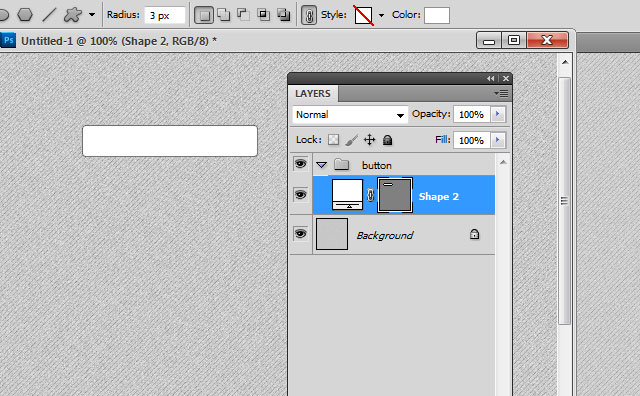
Task: Close the Layers panel
Action: click(506, 78)
